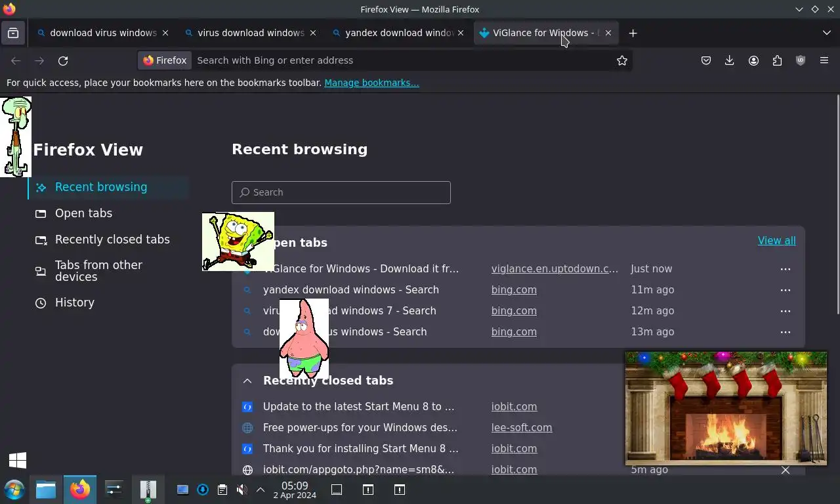Open more options for yandex download row
This screenshot has width=840, height=504.
786,290
